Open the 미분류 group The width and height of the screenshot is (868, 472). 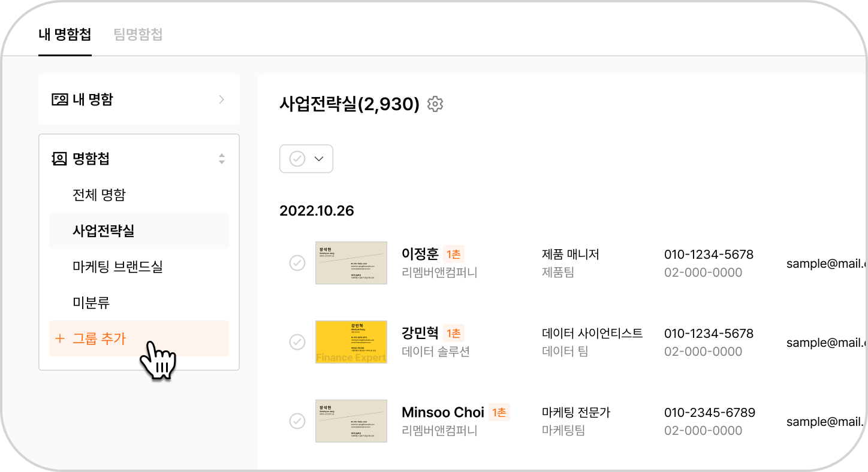[x=139, y=302]
